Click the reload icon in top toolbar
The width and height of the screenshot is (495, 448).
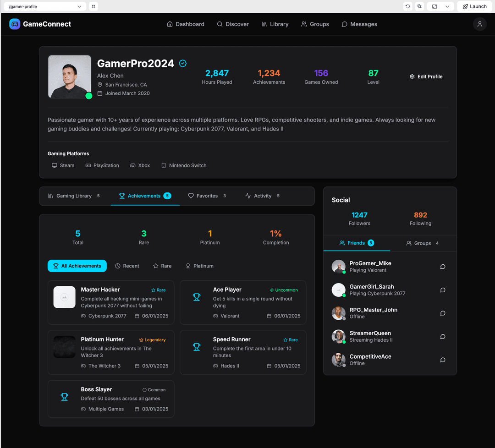407,6
